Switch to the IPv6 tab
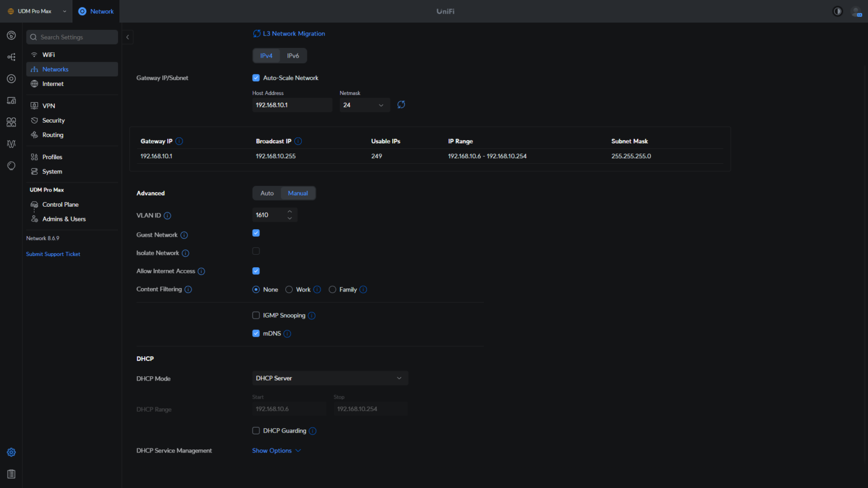The height and width of the screenshot is (488, 868). pyautogui.click(x=293, y=55)
